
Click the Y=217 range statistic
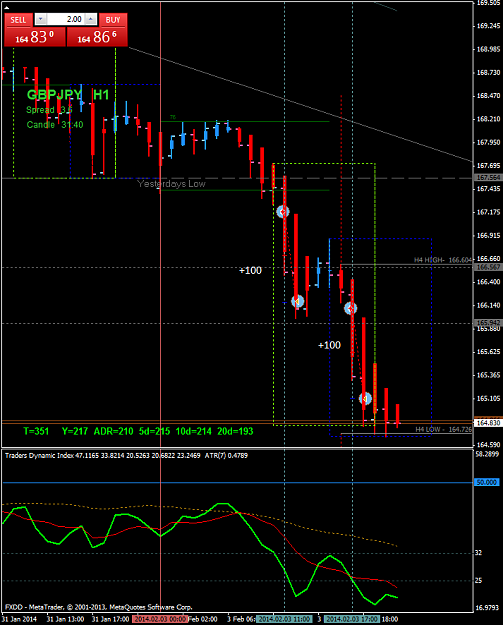75,431
